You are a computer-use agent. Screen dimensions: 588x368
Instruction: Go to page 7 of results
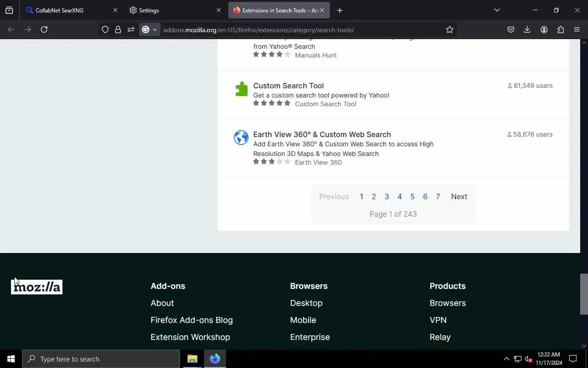tap(438, 196)
